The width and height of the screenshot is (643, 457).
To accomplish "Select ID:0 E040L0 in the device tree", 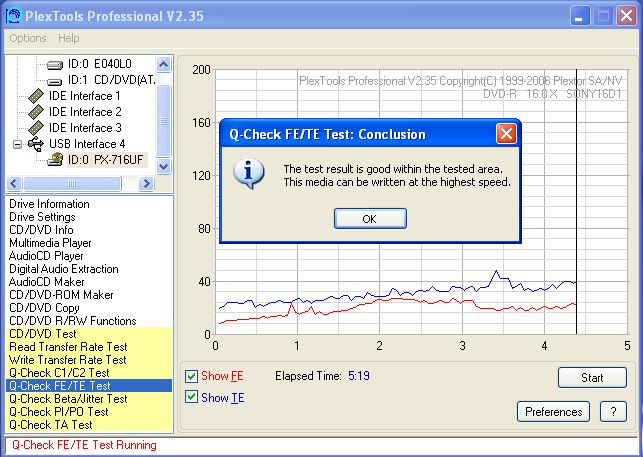I will 100,64.
